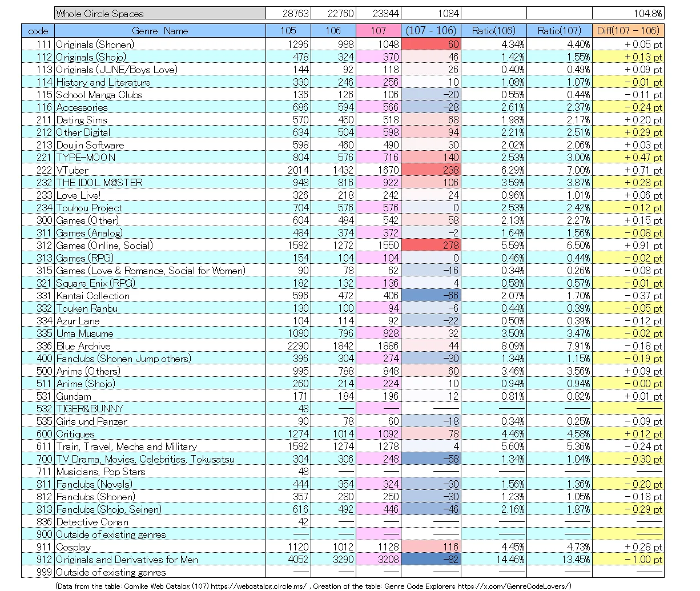700x591 pixels.
Task: Click the 'Anime (Shojo)' cell
Action: click(160, 384)
